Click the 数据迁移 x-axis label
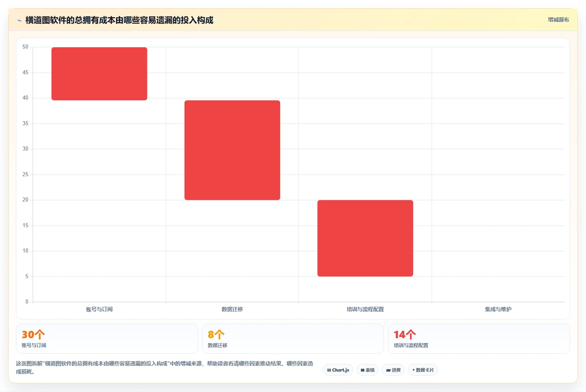Viewport: 586px width, 392px height. [232, 309]
